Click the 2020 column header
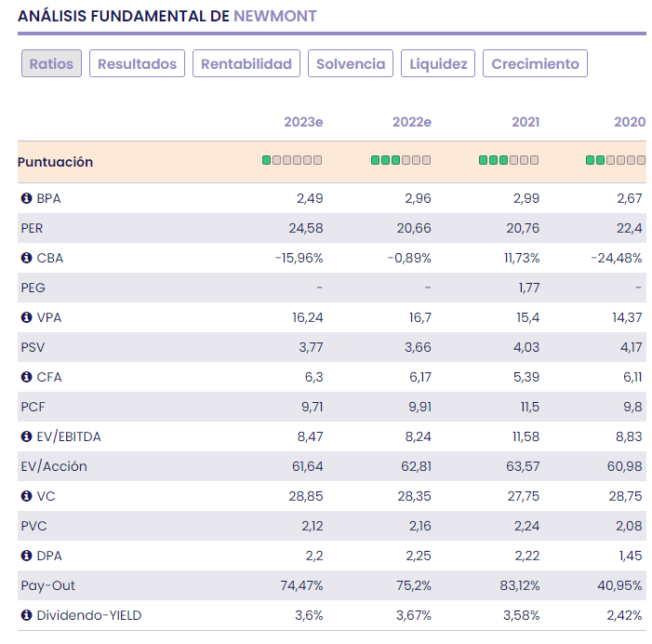 pyautogui.click(x=630, y=122)
